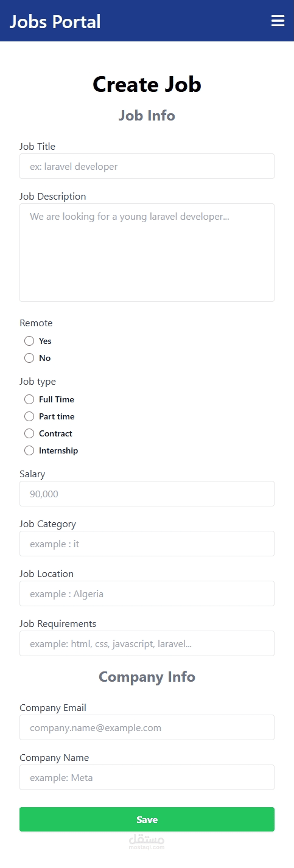Click the Company Email label
The image size is (294, 868).
tap(53, 708)
